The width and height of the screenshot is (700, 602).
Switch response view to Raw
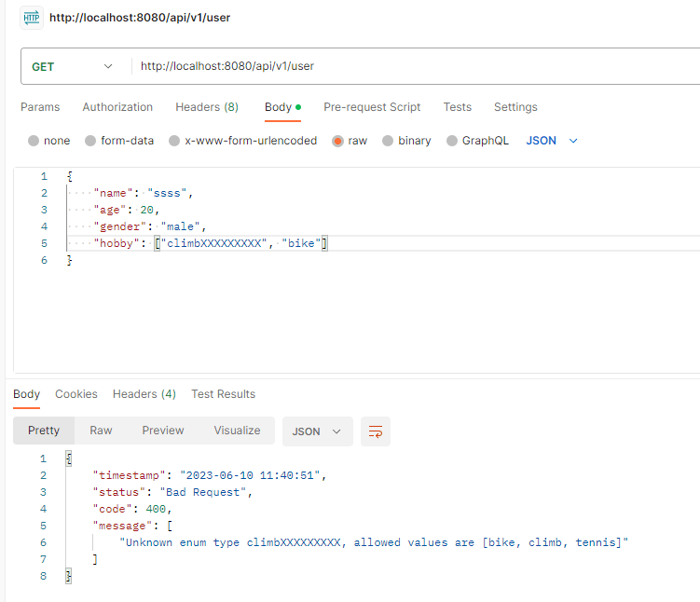pos(101,431)
